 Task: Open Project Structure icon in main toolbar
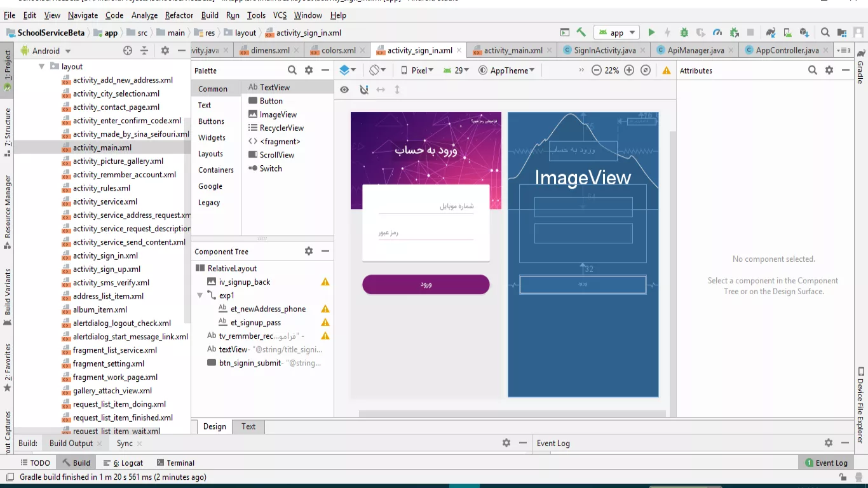pos(842,32)
